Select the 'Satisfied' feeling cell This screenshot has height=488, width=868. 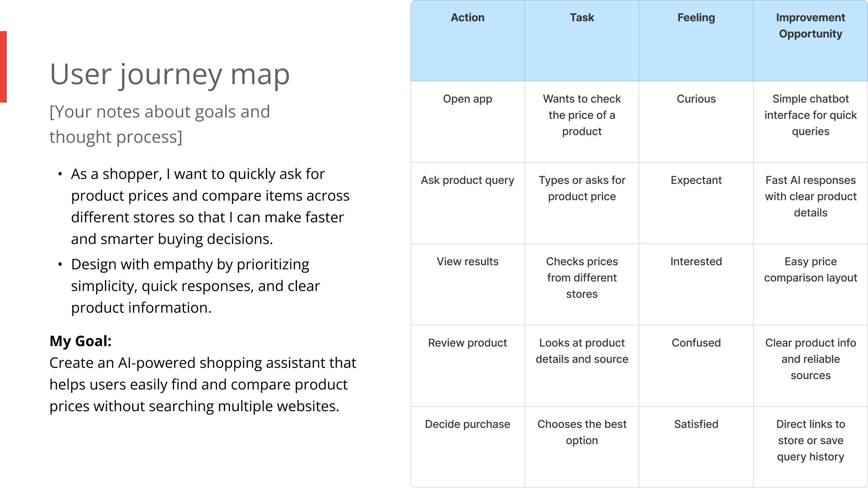coord(696,447)
